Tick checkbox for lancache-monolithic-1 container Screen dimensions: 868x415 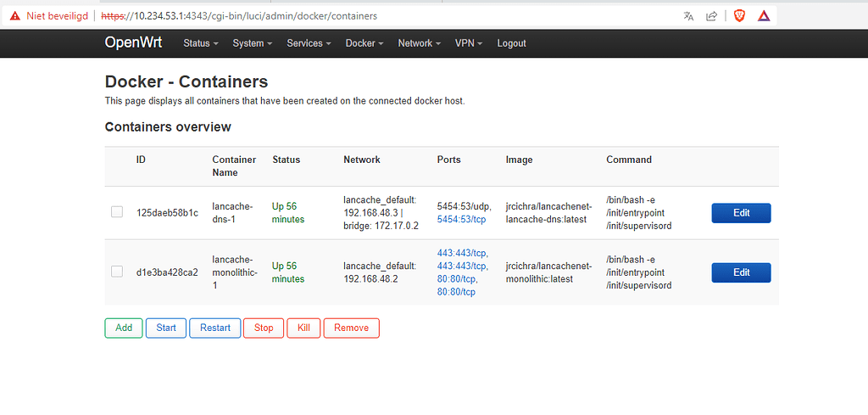click(117, 272)
